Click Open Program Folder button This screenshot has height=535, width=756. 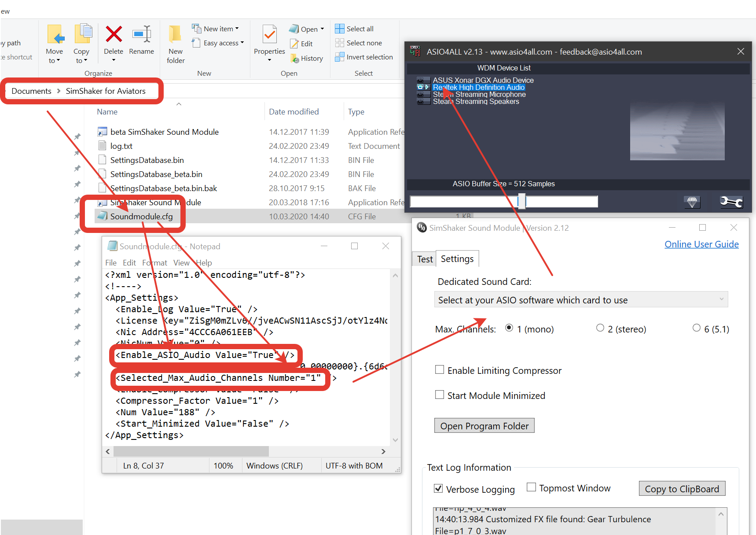484,426
